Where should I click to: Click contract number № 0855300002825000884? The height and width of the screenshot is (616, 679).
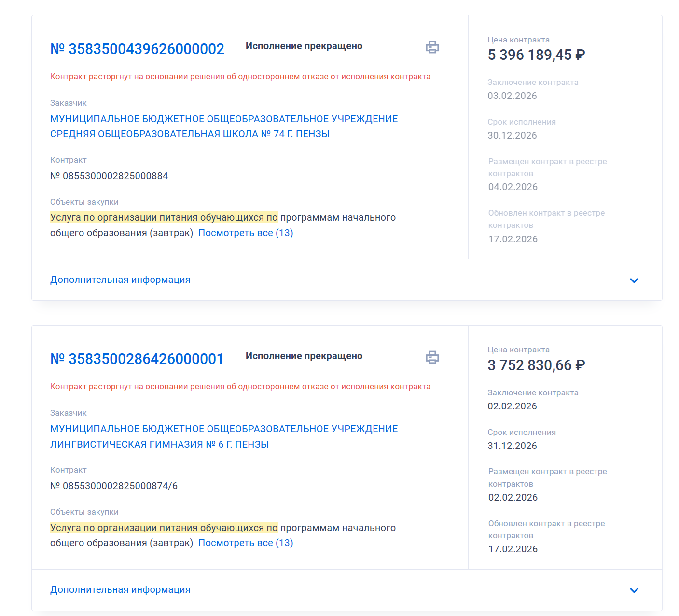[x=109, y=176]
